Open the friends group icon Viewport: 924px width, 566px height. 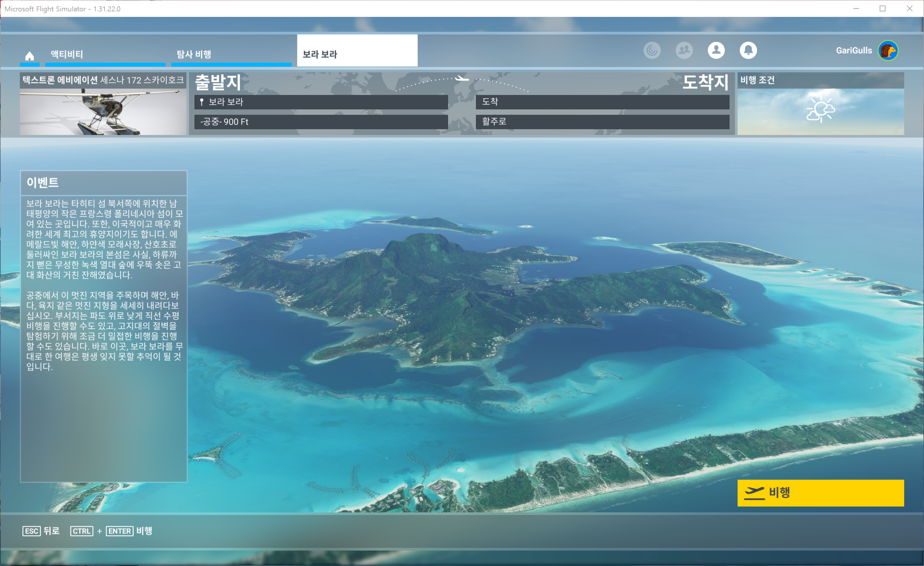pos(684,50)
